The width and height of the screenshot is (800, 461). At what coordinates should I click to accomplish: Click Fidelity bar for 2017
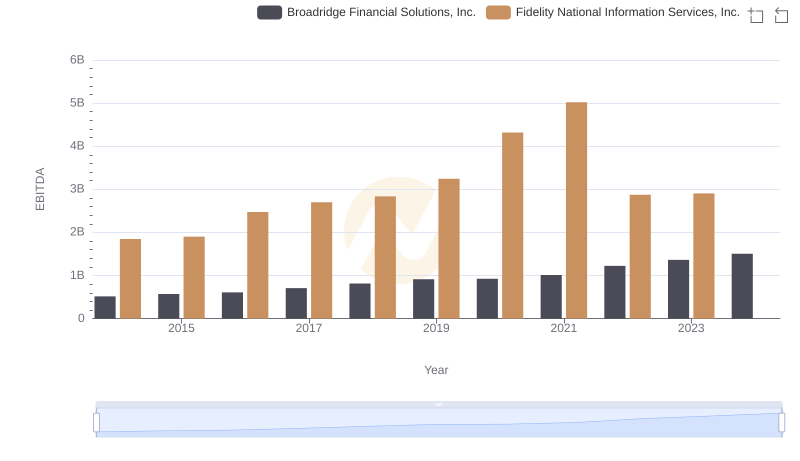pyautogui.click(x=321, y=260)
